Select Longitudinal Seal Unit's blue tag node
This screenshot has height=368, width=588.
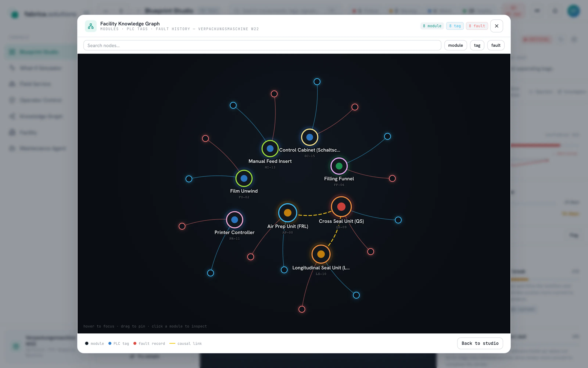point(356,295)
